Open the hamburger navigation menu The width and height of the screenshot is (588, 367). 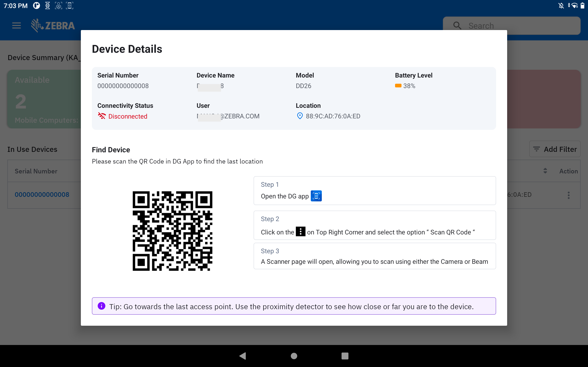[16, 25]
